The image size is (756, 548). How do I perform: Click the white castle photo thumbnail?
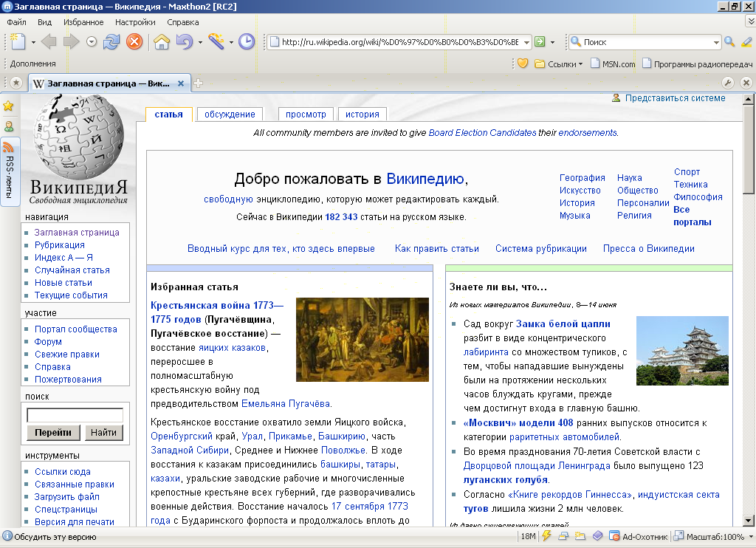pyautogui.click(x=682, y=351)
